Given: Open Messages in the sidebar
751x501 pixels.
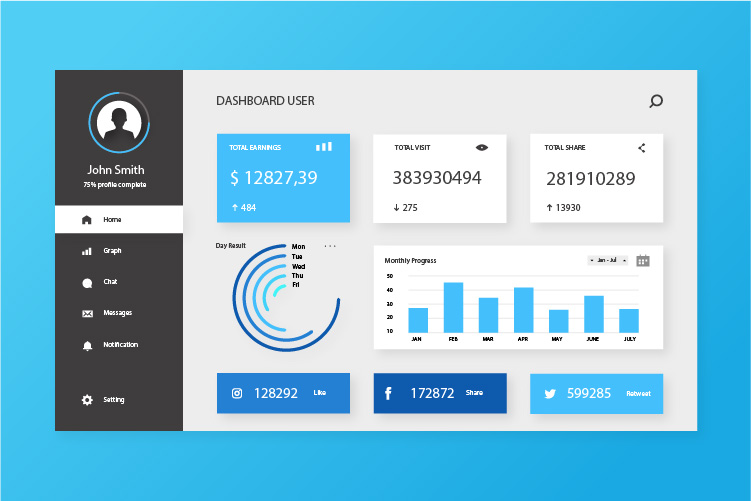Looking at the screenshot, I should tap(116, 313).
